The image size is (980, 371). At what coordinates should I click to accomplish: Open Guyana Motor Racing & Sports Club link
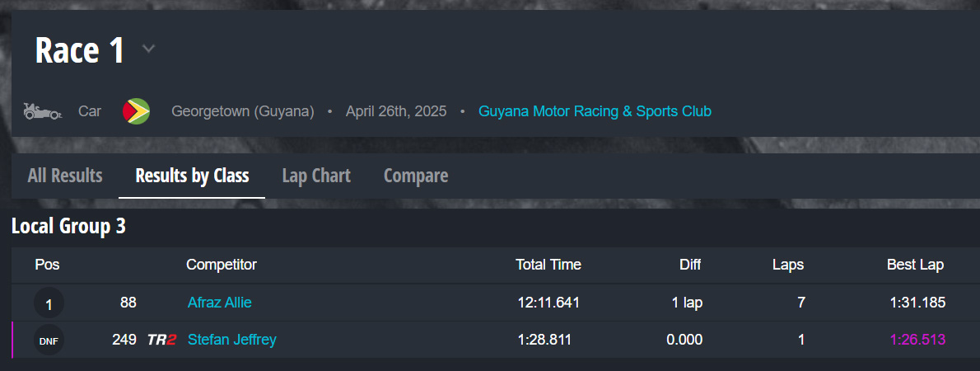click(595, 111)
